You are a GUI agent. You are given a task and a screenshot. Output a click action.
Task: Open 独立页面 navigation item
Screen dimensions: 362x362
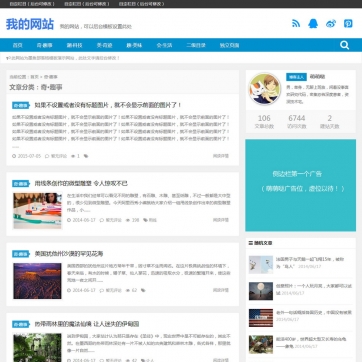pyautogui.click(x=229, y=45)
